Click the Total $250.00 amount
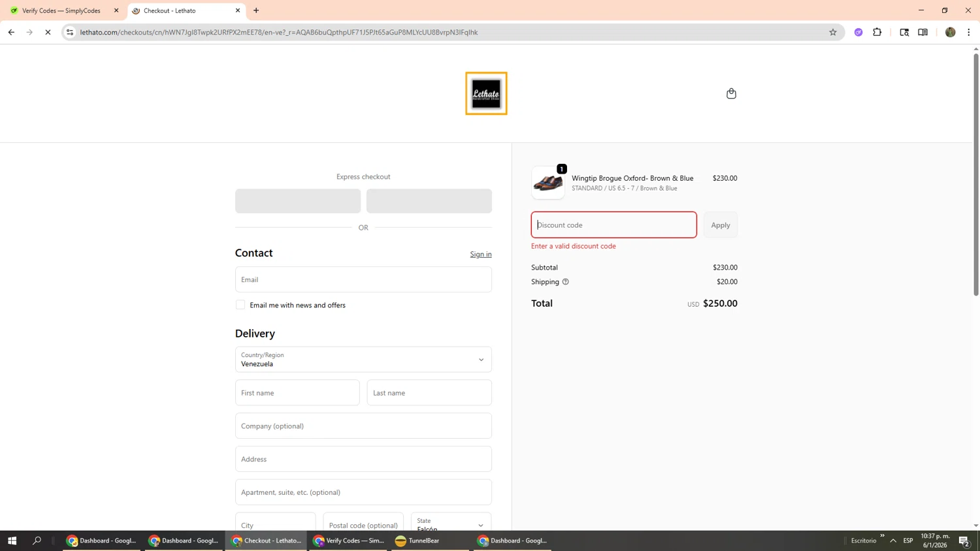The width and height of the screenshot is (980, 551). point(720,304)
